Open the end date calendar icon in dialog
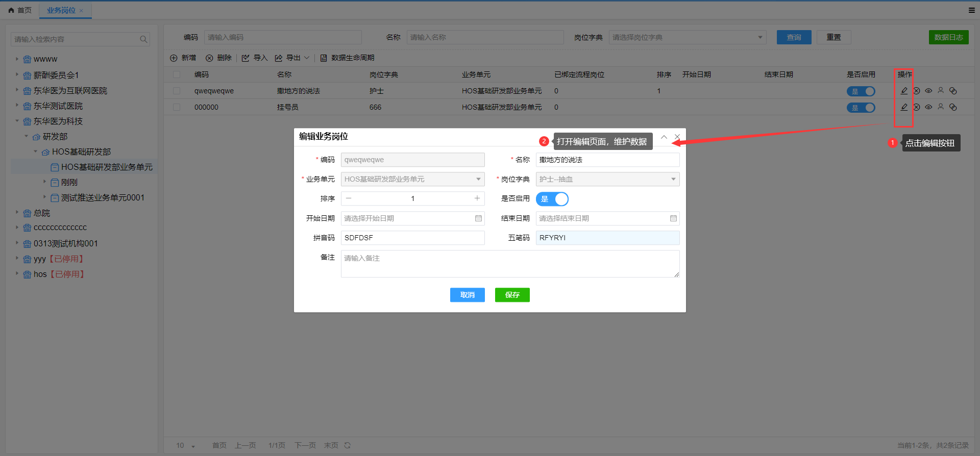Screen dimensions: 980x456 point(673,218)
